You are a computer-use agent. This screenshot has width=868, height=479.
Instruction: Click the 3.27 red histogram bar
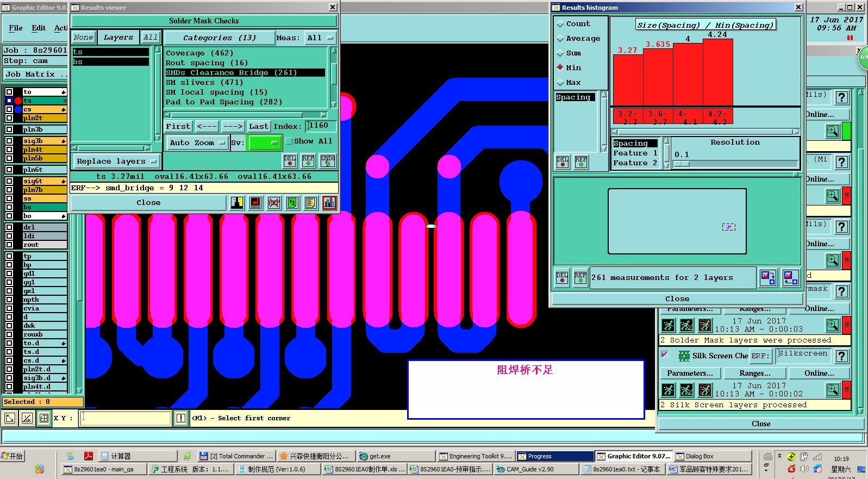click(628, 80)
